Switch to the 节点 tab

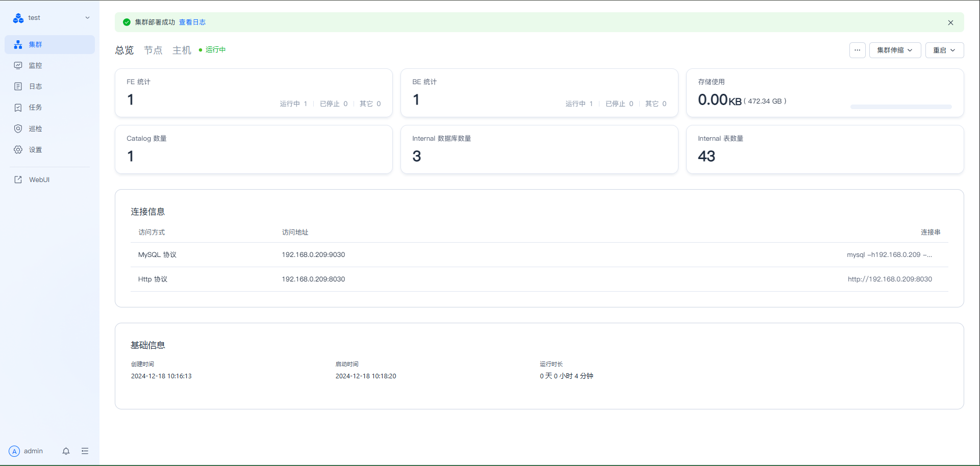pos(153,50)
